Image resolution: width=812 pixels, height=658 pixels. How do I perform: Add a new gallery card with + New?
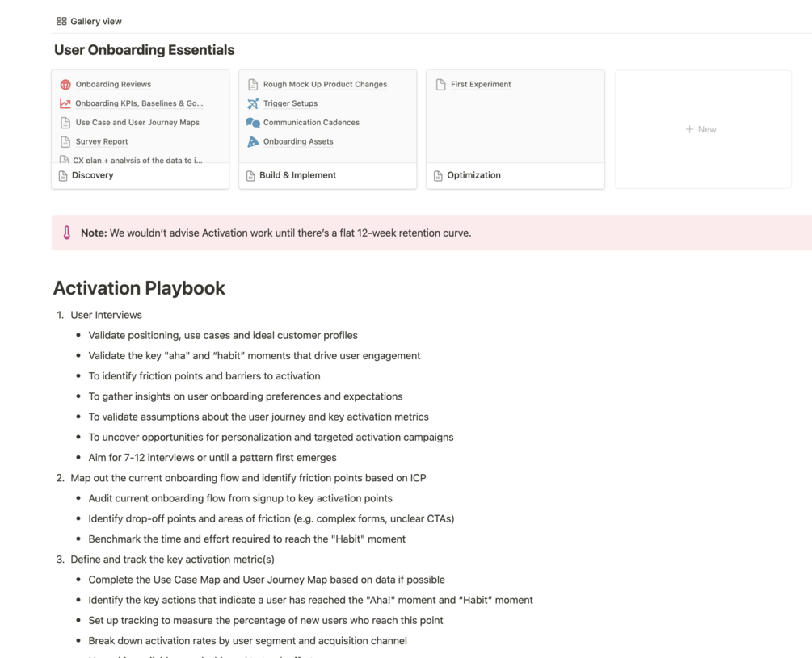coord(701,129)
